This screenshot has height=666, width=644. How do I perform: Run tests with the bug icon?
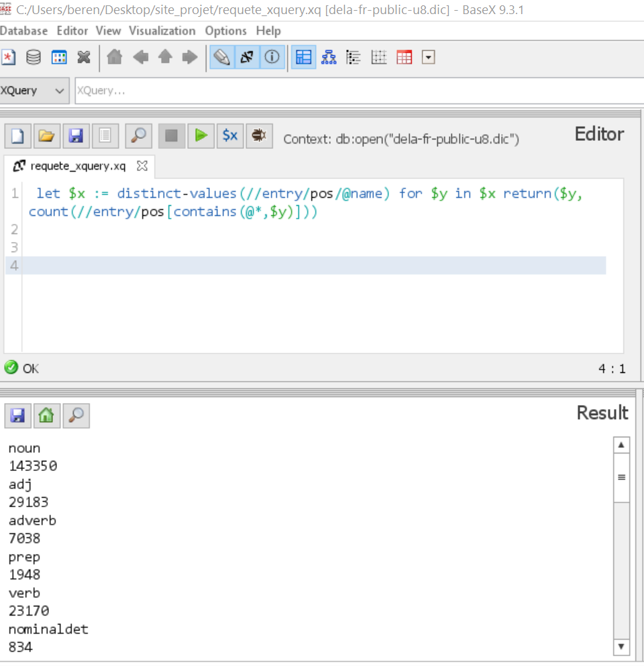point(259,136)
